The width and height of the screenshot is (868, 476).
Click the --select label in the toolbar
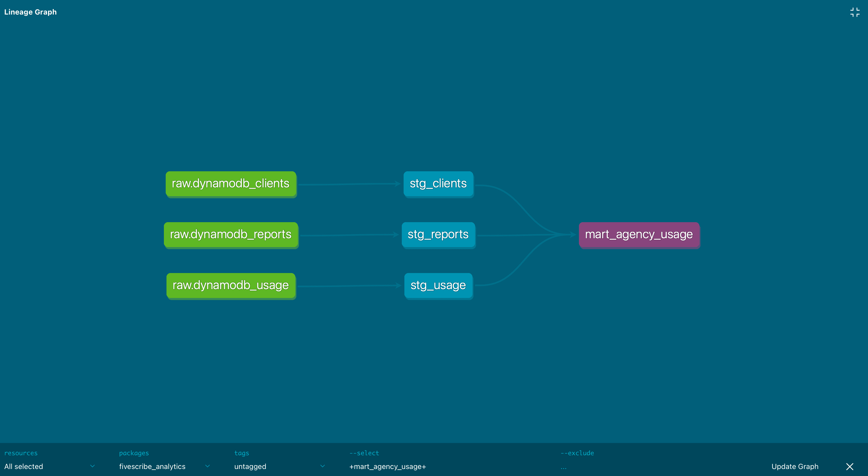(x=364, y=453)
